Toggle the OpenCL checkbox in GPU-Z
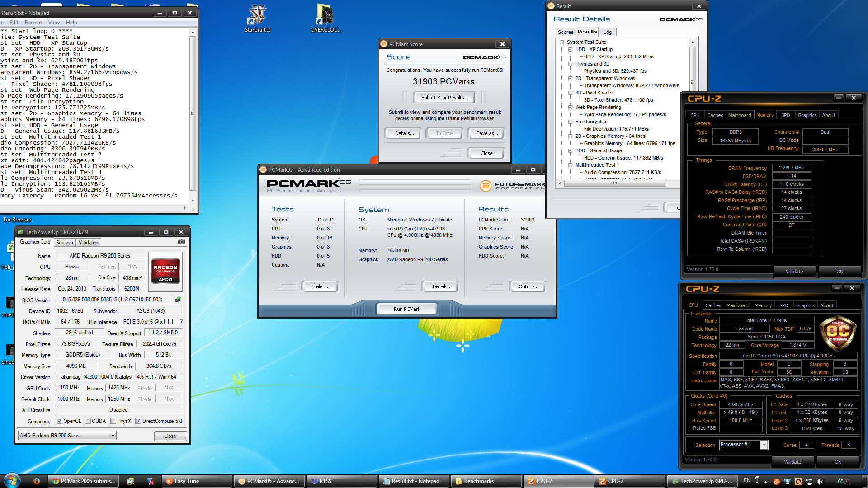The width and height of the screenshot is (868, 488). pos(59,421)
